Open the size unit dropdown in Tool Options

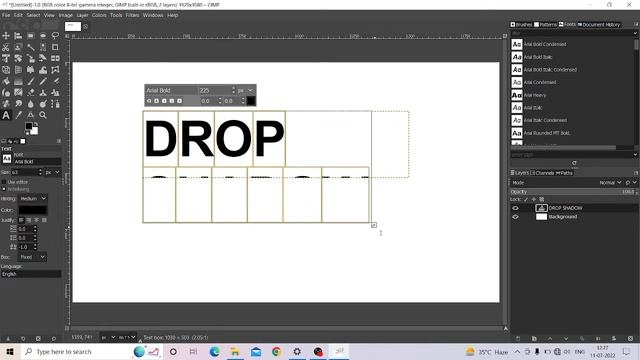pos(53,172)
